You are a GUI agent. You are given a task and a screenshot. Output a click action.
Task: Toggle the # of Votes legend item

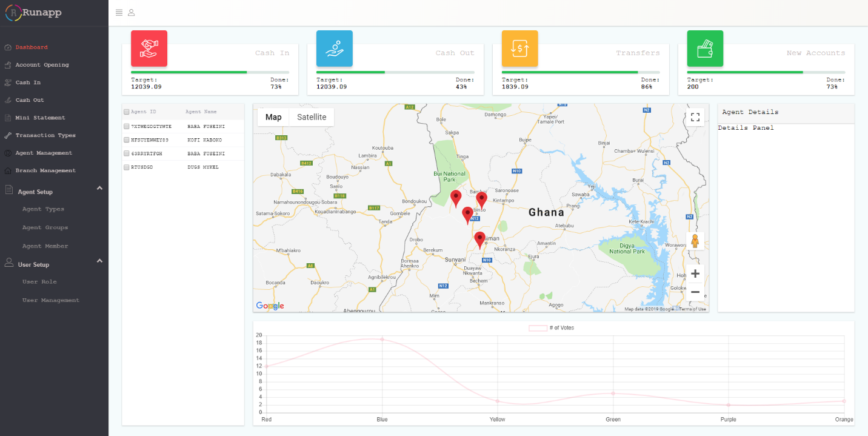click(552, 328)
